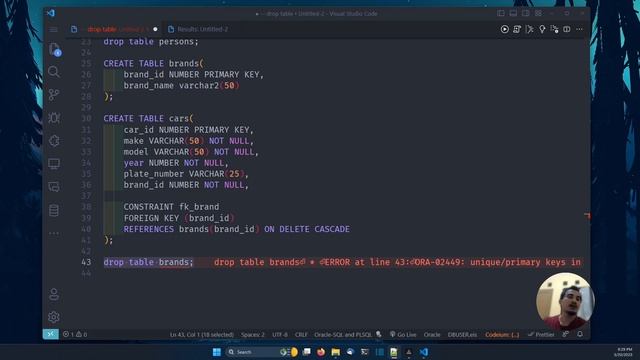Image resolution: width=640 pixels, height=360 pixels.
Task: Open the Extensions view
Action: point(54,141)
